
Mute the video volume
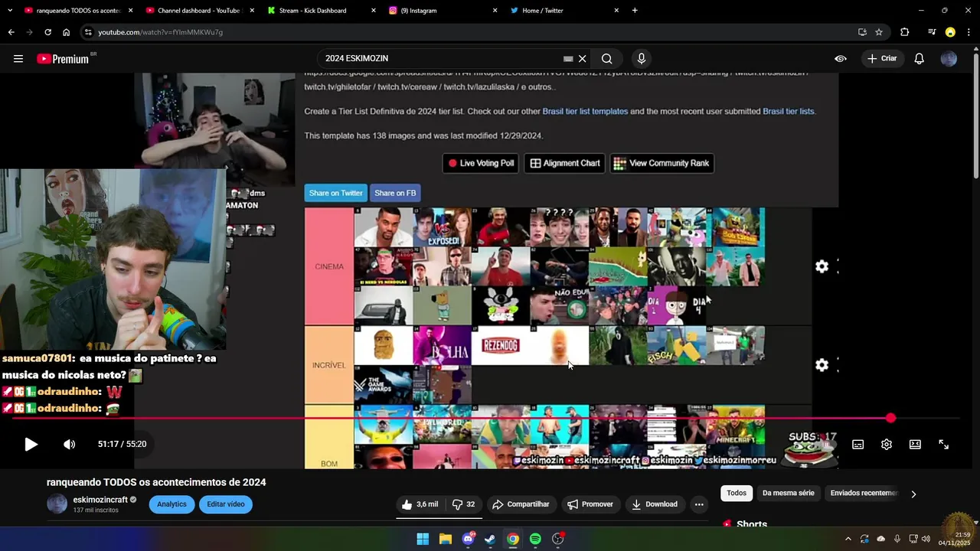click(x=69, y=445)
